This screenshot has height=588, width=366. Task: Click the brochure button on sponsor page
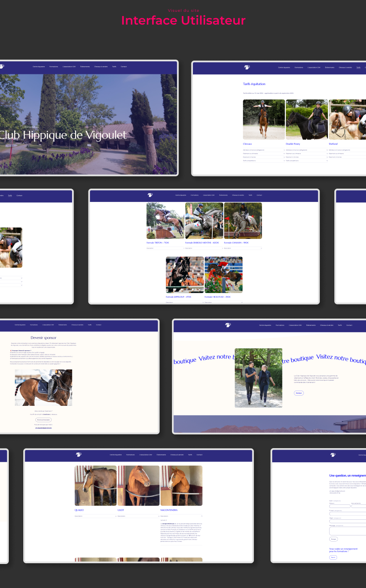[43, 420]
